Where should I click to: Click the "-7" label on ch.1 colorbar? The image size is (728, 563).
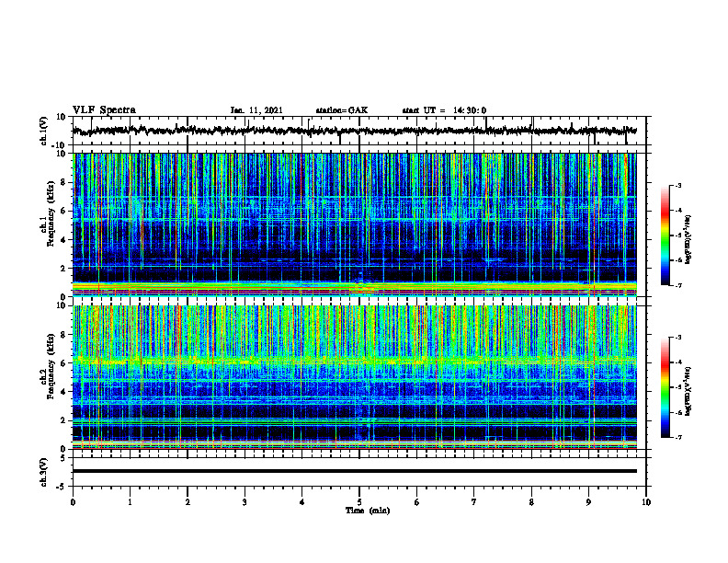678,285
